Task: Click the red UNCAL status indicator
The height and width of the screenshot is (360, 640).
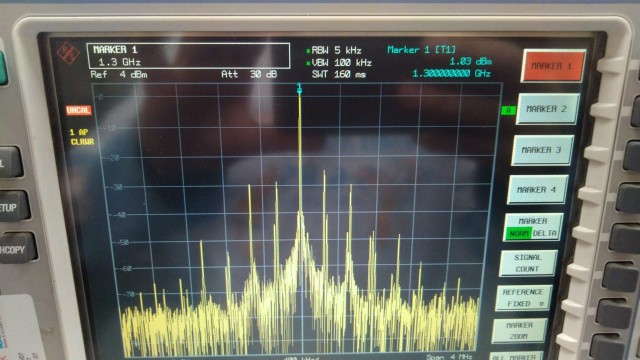Action: (x=79, y=110)
